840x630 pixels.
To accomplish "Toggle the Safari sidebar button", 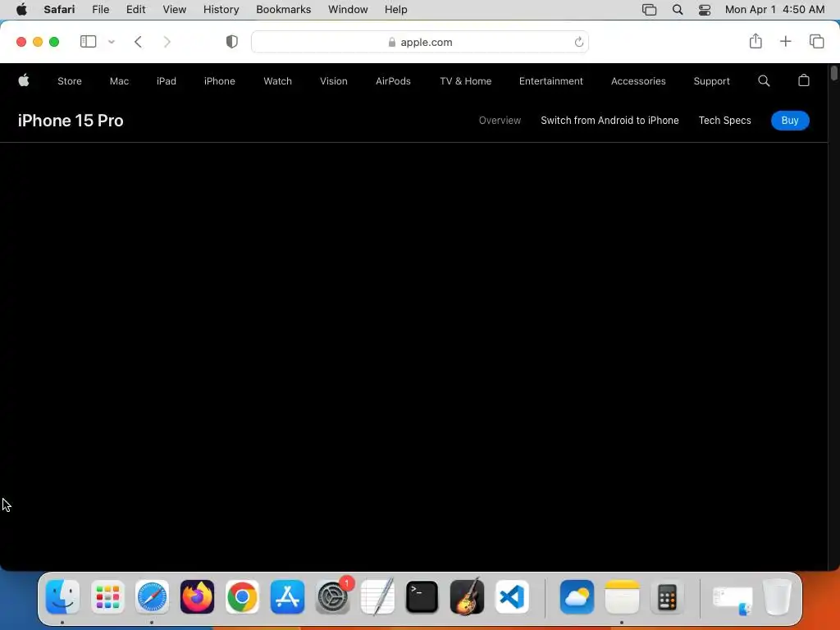I will click(x=88, y=42).
